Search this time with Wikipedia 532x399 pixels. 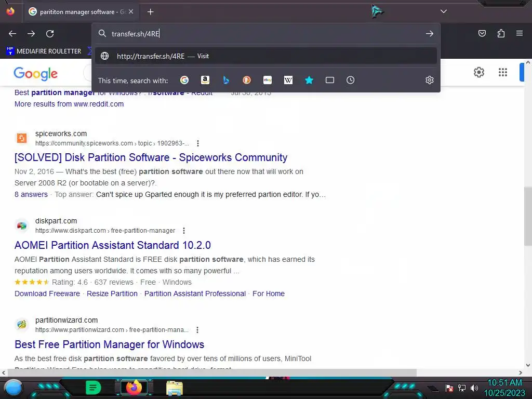tap(288, 80)
